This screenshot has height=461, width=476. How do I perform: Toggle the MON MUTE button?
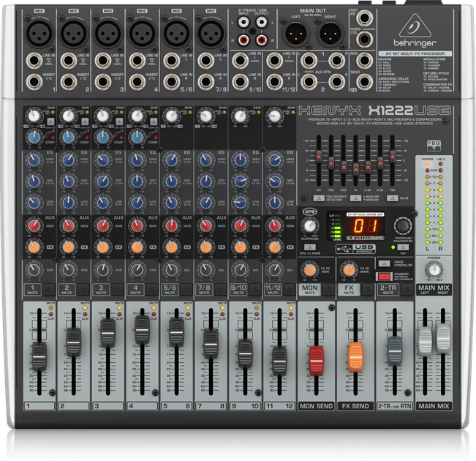coord(328,290)
